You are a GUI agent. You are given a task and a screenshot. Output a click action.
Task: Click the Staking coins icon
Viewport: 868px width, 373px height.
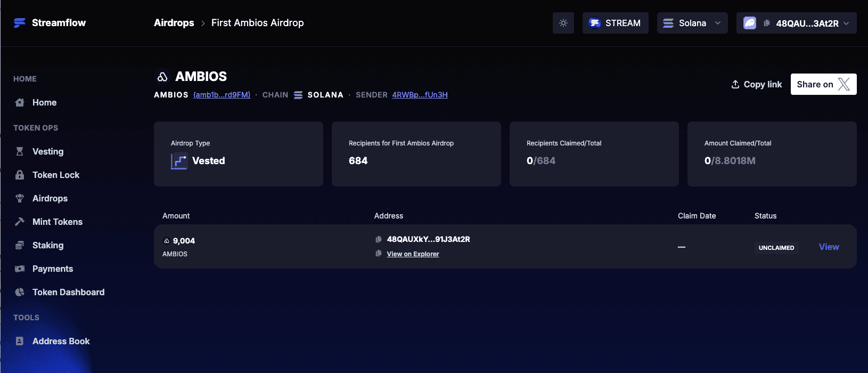click(20, 245)
